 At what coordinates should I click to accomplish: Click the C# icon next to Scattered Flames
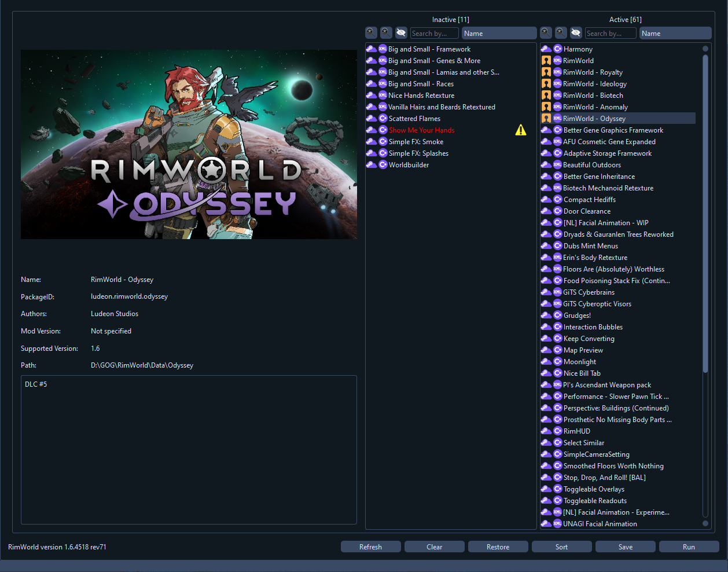(383, 119)
